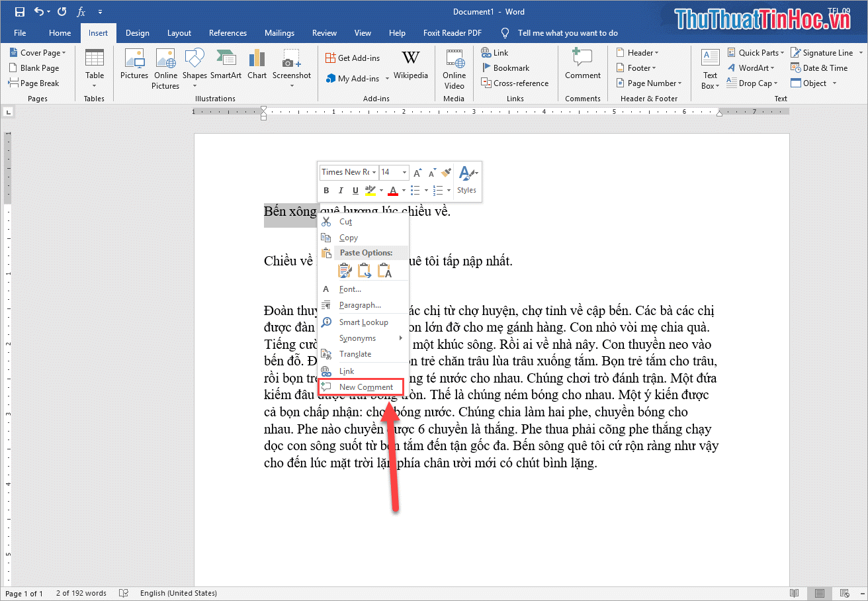This screenshot has height=601, width=868.
Task: Expand Page Number dropdown
Action: 649,83
